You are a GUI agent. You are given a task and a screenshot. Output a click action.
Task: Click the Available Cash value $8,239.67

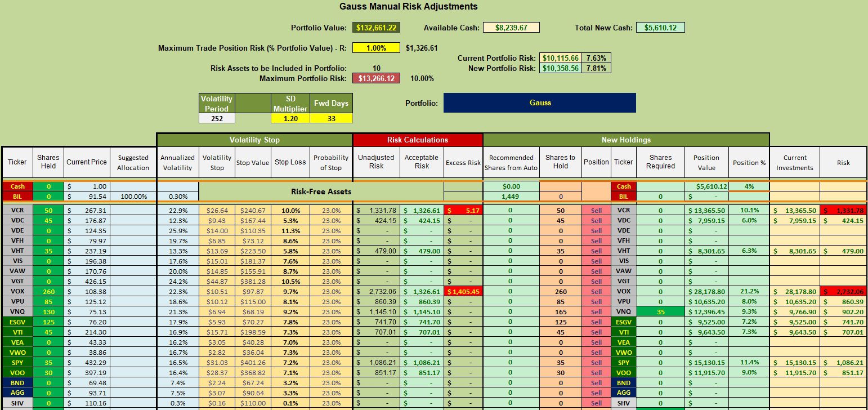[511, 28]
